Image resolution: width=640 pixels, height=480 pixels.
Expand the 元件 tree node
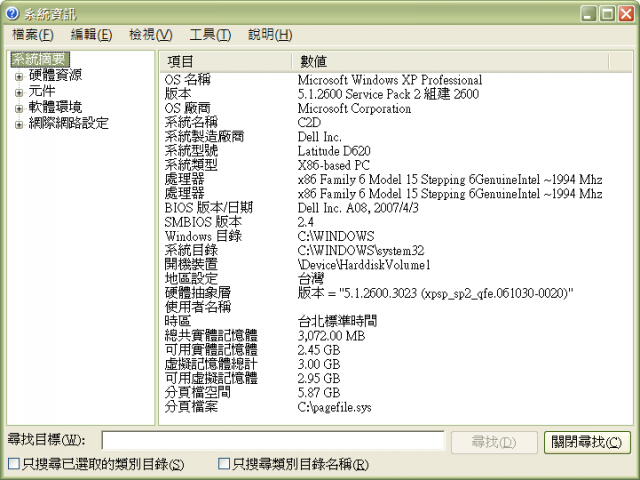(19, 93)
